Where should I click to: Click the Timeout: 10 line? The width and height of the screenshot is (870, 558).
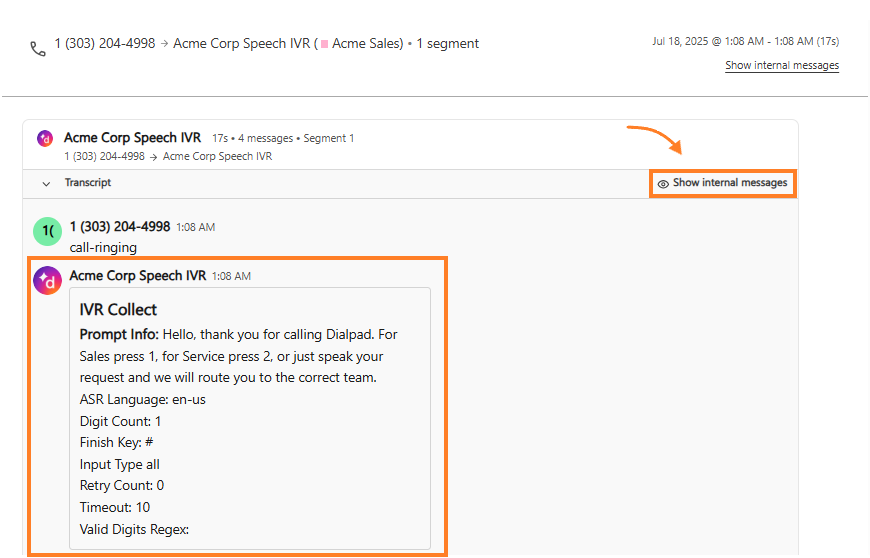click(x=115, y=508)
